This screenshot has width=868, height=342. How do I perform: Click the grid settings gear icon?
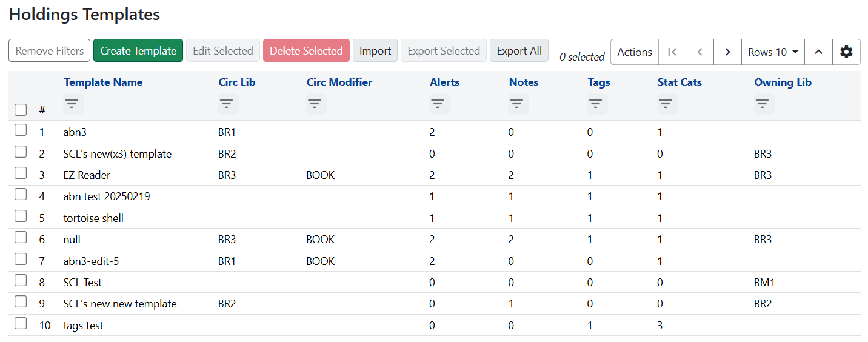click(846, 52)
